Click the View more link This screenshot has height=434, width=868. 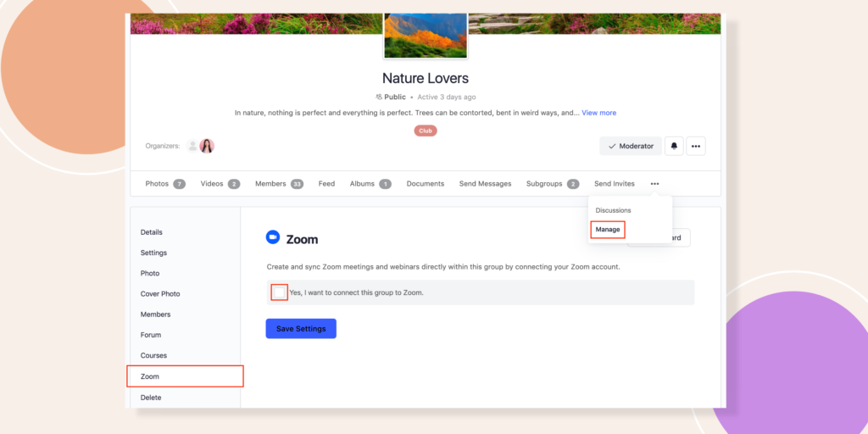598,113
